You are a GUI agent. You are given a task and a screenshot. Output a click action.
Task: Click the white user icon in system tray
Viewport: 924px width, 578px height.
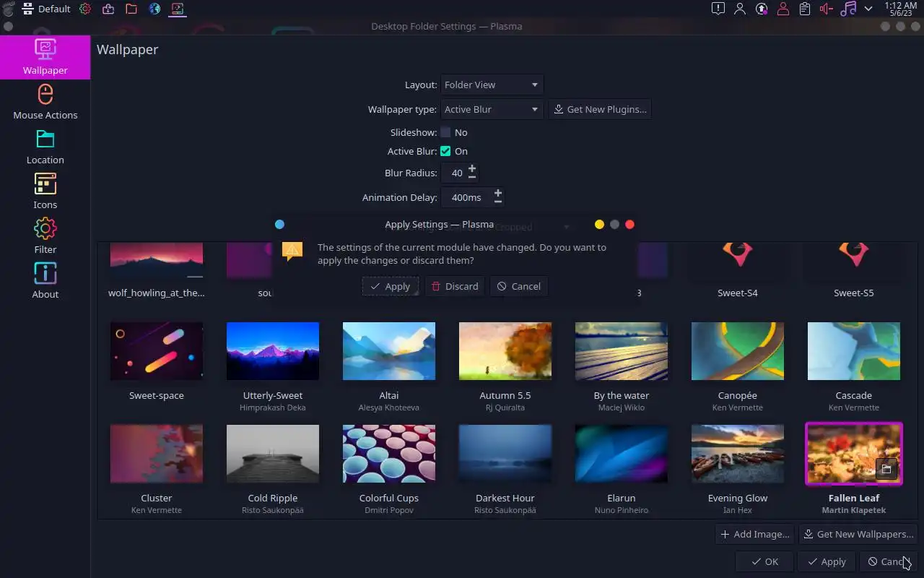[739, 9]
